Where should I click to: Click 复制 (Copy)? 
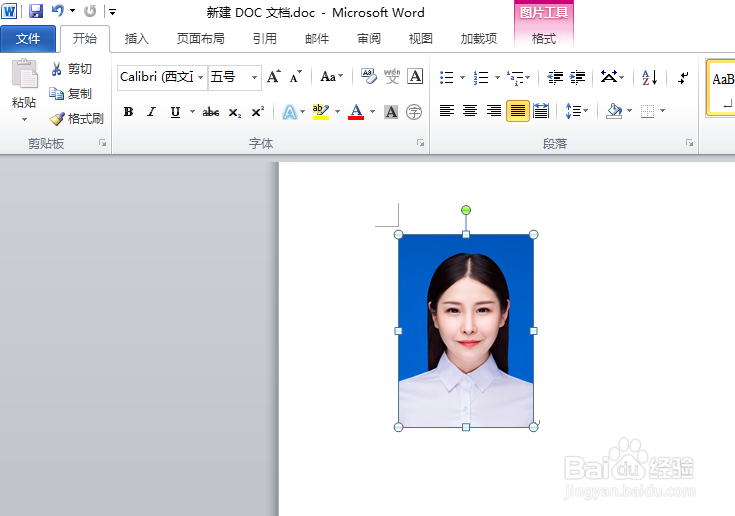pyautogui.click(x=71, y=94)
